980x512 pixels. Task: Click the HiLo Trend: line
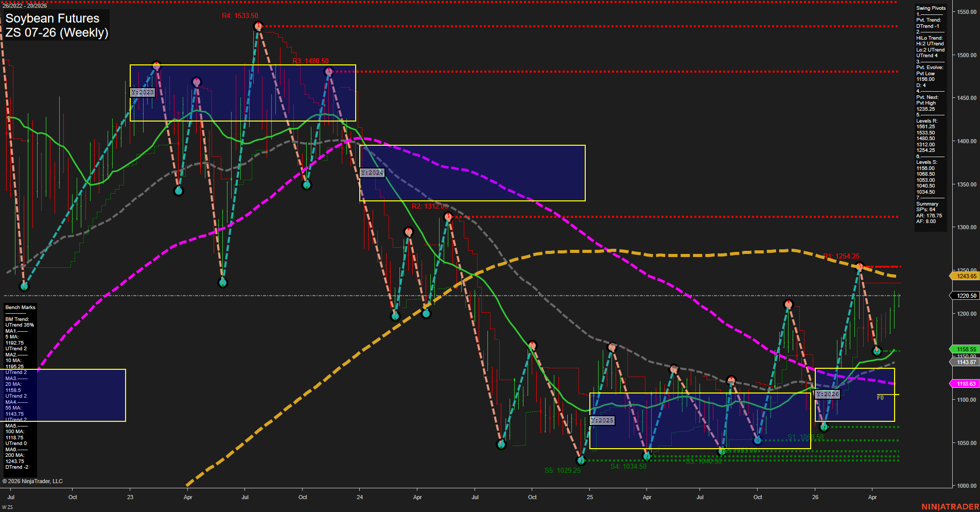coord(930,38)
